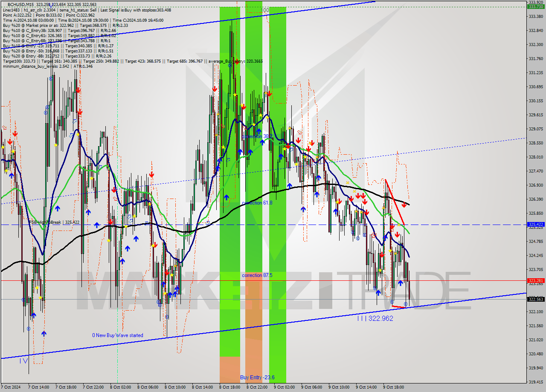The image size is (546, 392).
Task: Select the 'Target100: 333.73' info line
Action: 132,61
